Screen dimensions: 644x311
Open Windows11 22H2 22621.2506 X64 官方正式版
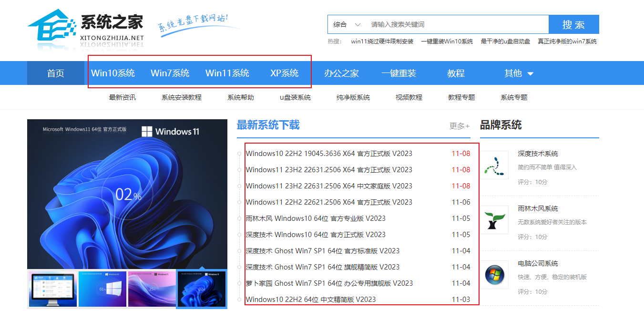[x=329, y=202]
